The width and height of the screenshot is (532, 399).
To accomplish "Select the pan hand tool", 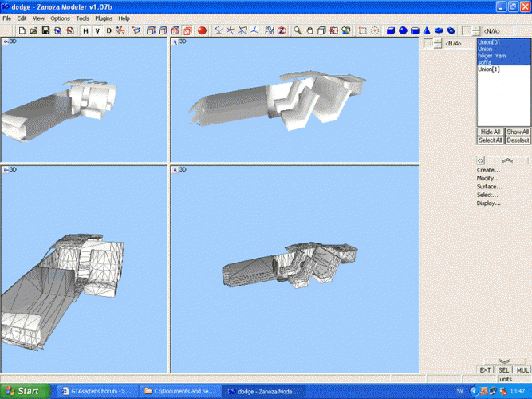I will [309, 31].
